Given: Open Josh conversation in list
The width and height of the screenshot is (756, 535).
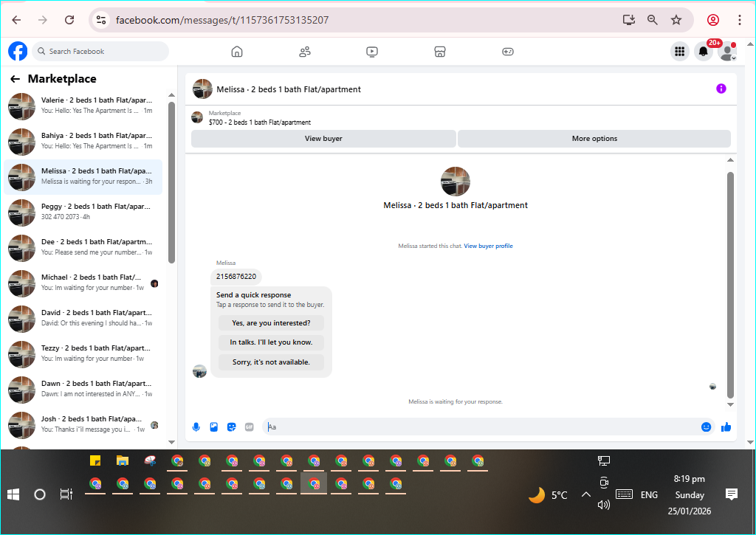Looking at the screenshot, I should click(x=83, y=425).
